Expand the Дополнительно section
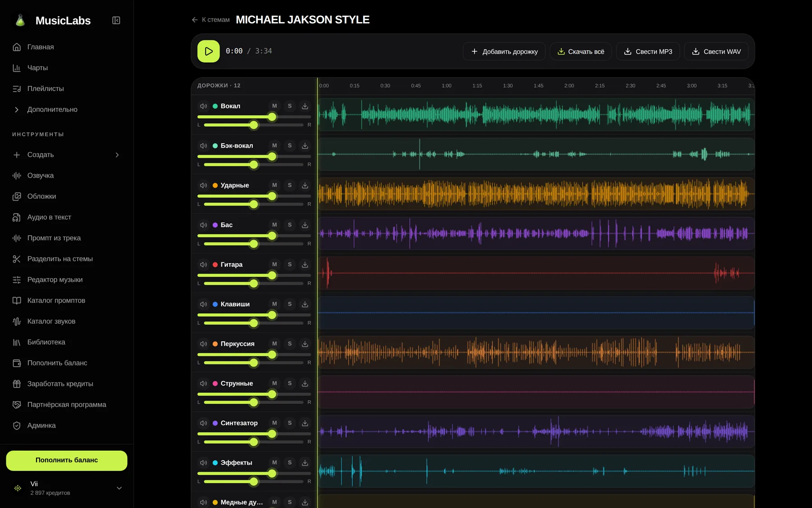This screenshot has height=508, width=812. 67,110
